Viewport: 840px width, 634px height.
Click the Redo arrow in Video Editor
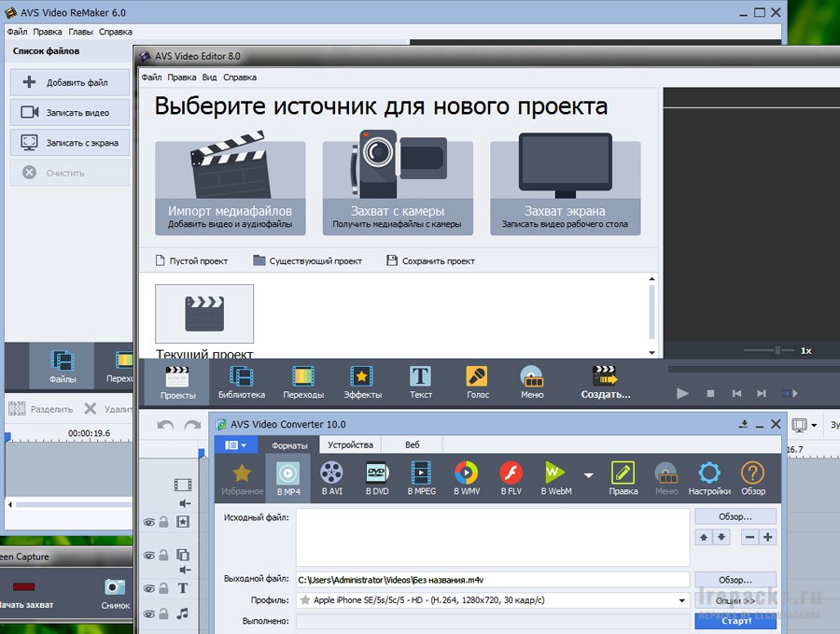pos(192,425)
